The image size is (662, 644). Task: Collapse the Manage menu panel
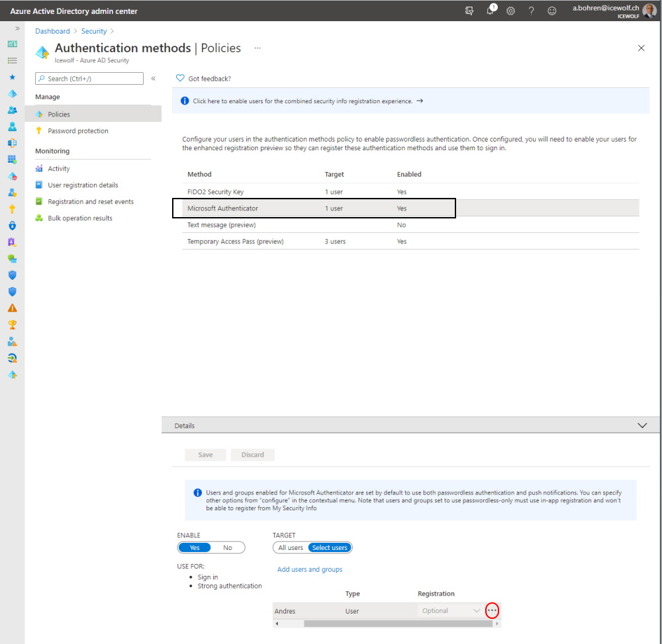[x=154, y=78]
